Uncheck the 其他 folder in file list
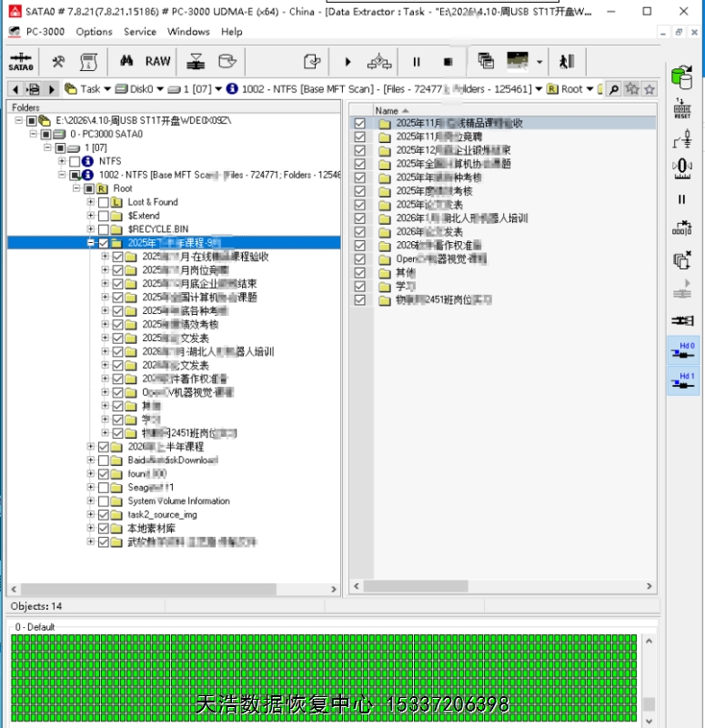The height and width of the screenshot is (728, 705). point(360,273)
